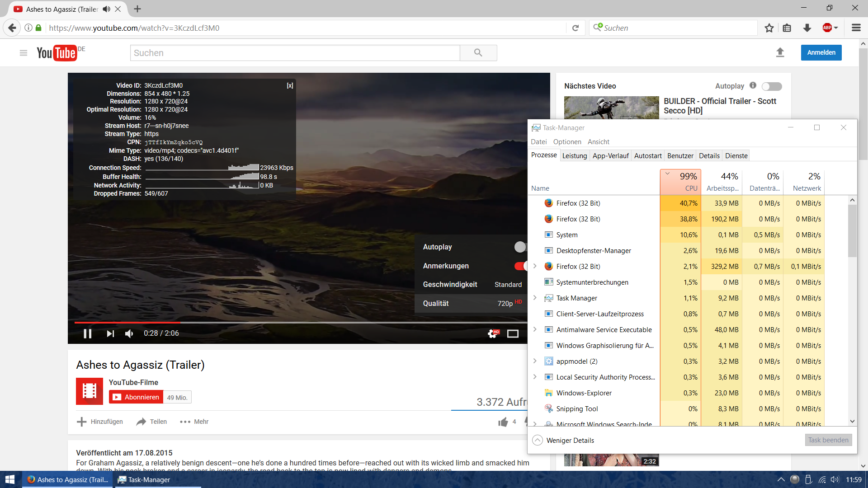The height and width of the screenshot is (488, 868).
Task: Expand Antimalware Service Executable process
Action: pyautogui.click(x=535, y=329)
